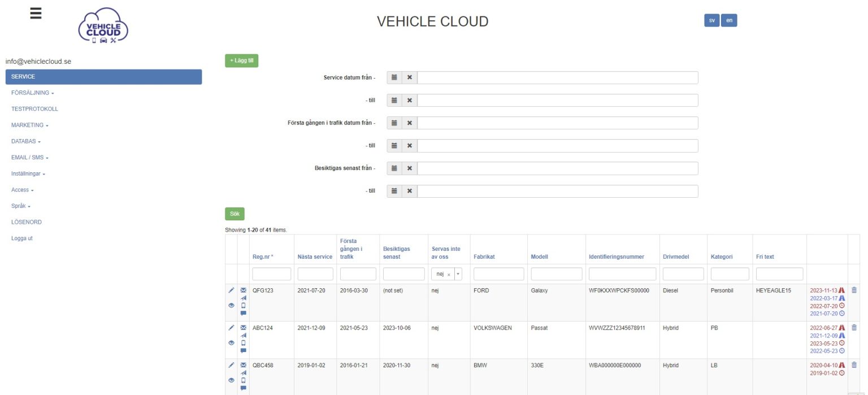Click the Reg.nr filter input field
Screen dimensions: 868x395
(271, 274)
